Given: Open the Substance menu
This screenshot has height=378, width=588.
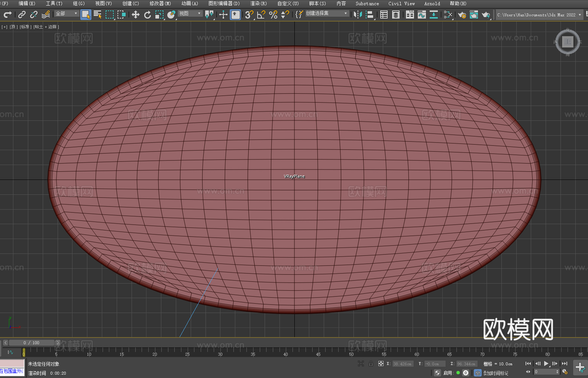Looking at the screenshot, I should tap(367, 3).
